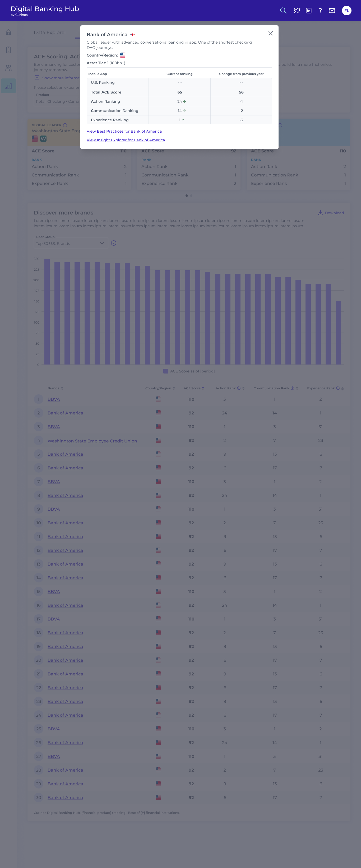Open BBVA link in row 27
The height and width of the screenshot is (868, 361).
coord(54,757)
